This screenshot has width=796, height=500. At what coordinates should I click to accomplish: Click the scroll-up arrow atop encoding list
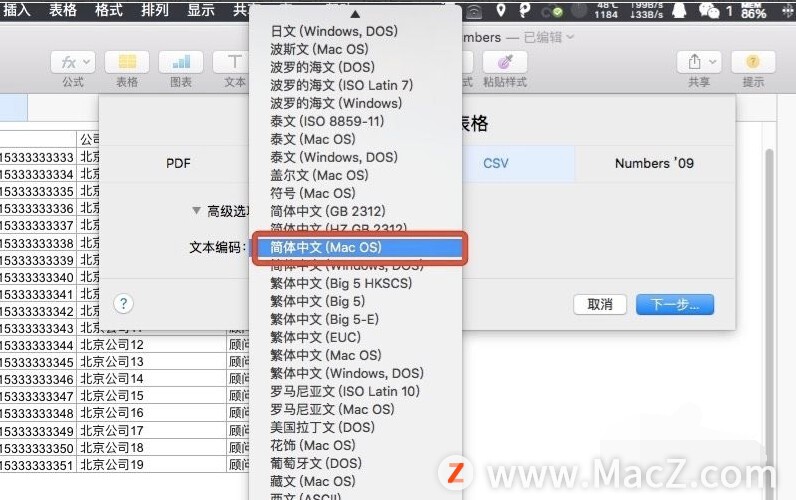tap(355, 14)
